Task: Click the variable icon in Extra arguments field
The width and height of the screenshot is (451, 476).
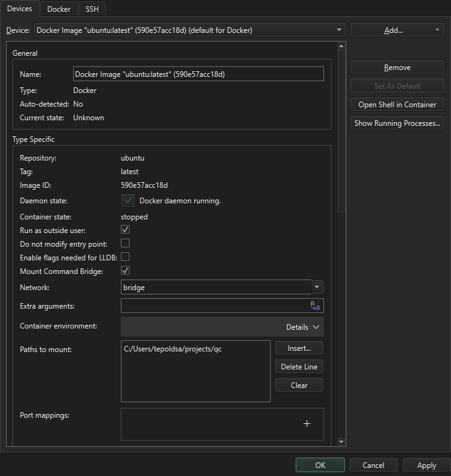Action: (315, 306)
